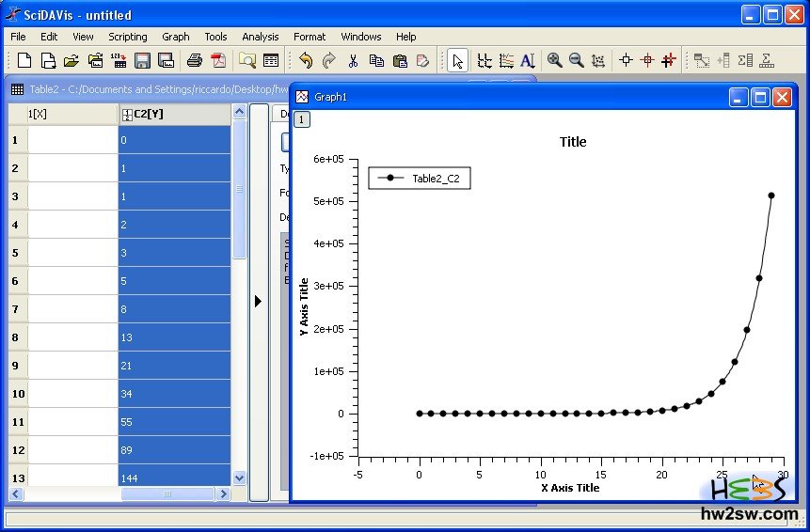Expand the side panel with black arrow
This screenshot has width=810, height=532.
(259, 302)
